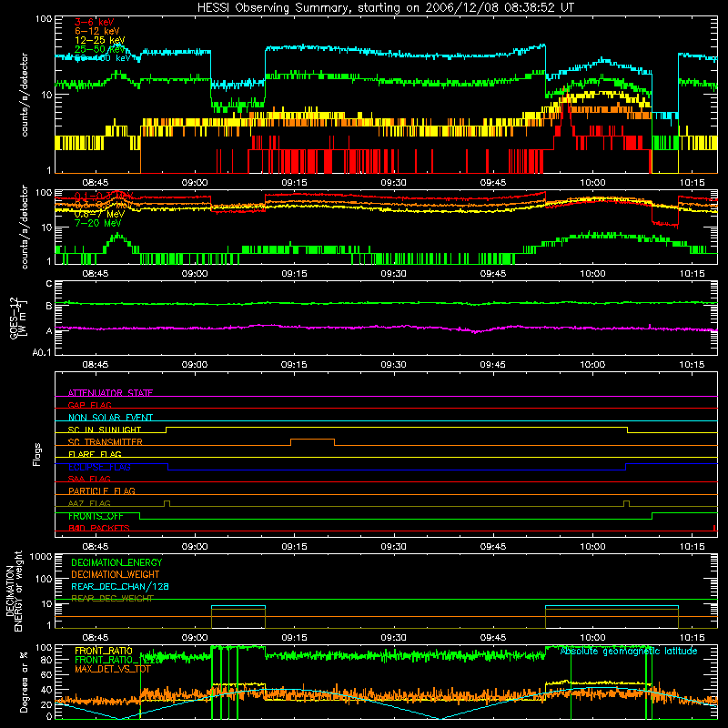Click the MAX_DET_VS_TOT legend label
The width and height of the screenshot is (728, 728).
112,669
